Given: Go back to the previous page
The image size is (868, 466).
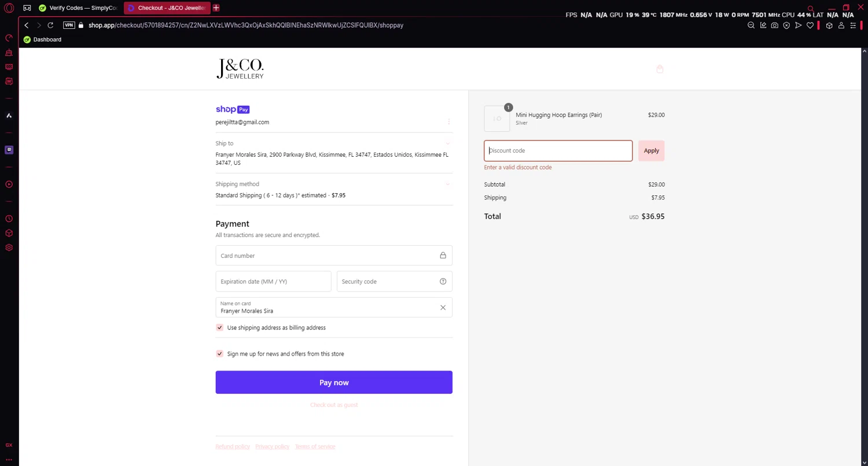Looking at the screenshot, I should pyautogui.click(x=27, y=25).
